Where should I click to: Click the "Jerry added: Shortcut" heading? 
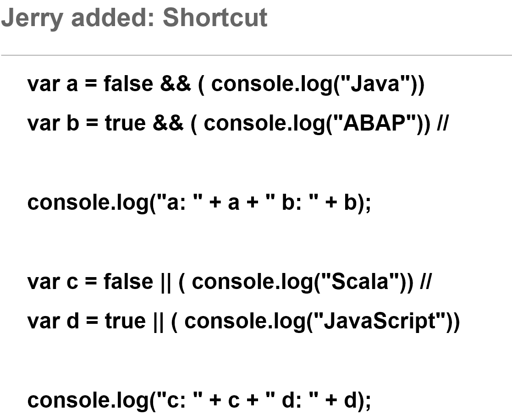click(x=134, y=18)
